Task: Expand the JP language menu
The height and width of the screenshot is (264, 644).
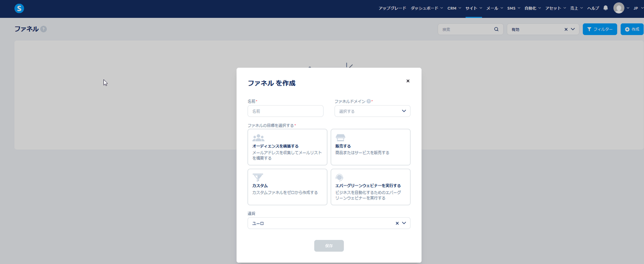Action: 638,8
